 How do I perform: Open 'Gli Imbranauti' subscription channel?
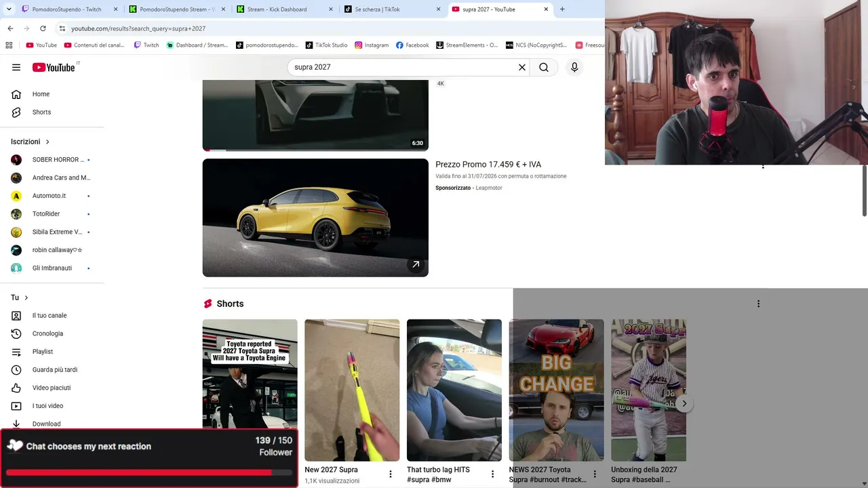click(x=52, y=268)
